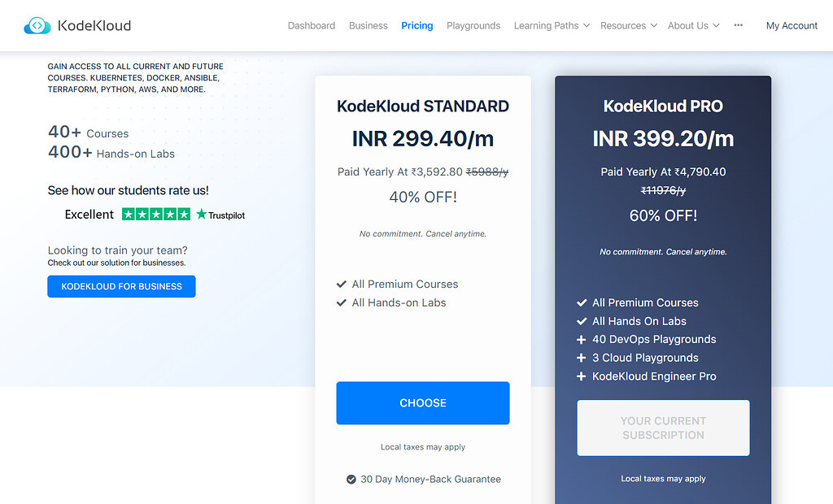833x504 pixels.
Task: Open the three-dots more menu in navbar
Action: pos(739,25)
